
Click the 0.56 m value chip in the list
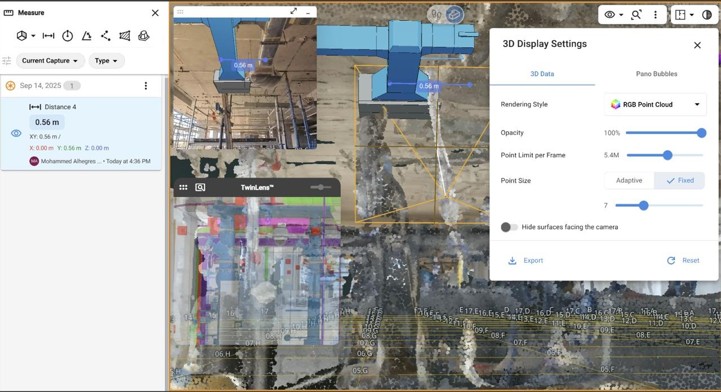pos(47,122)
